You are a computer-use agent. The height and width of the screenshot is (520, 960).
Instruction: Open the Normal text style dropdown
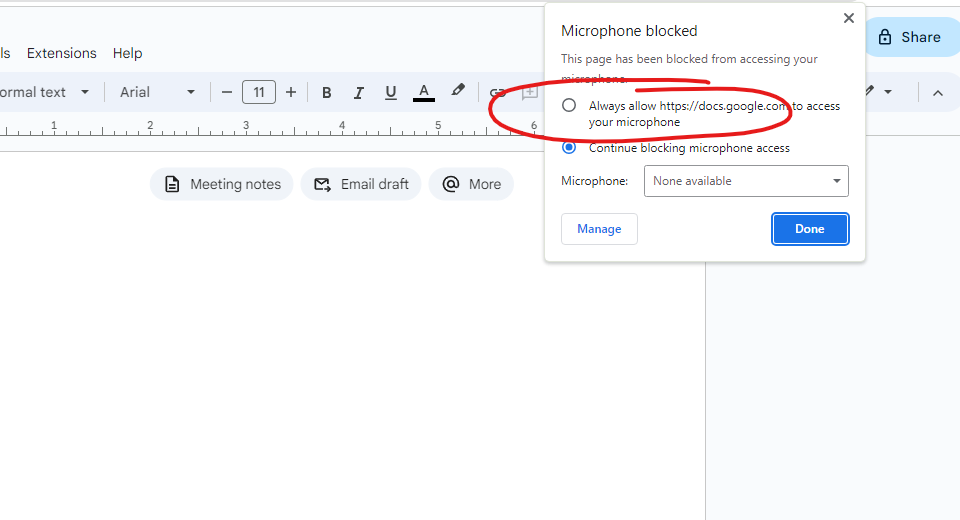point(44,92)
